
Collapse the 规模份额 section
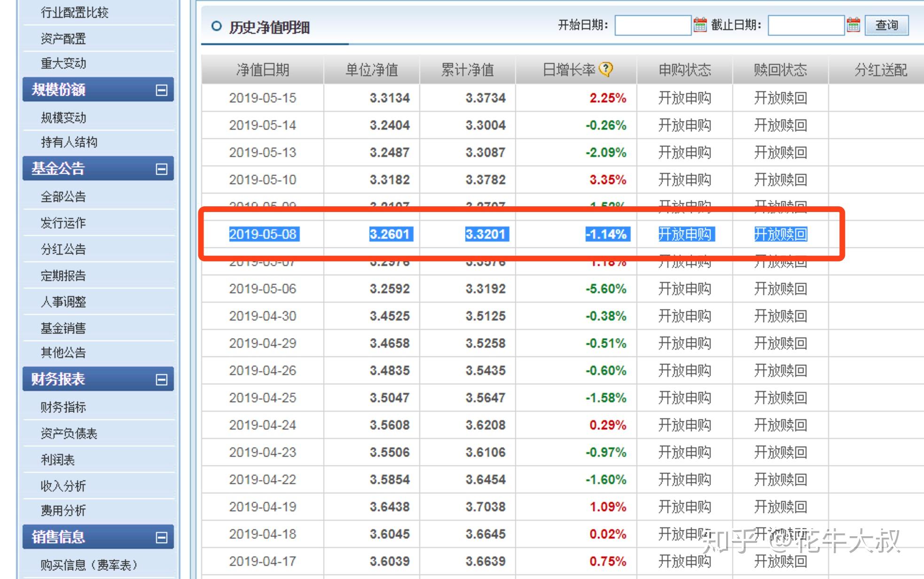click(x=161, y=90)
